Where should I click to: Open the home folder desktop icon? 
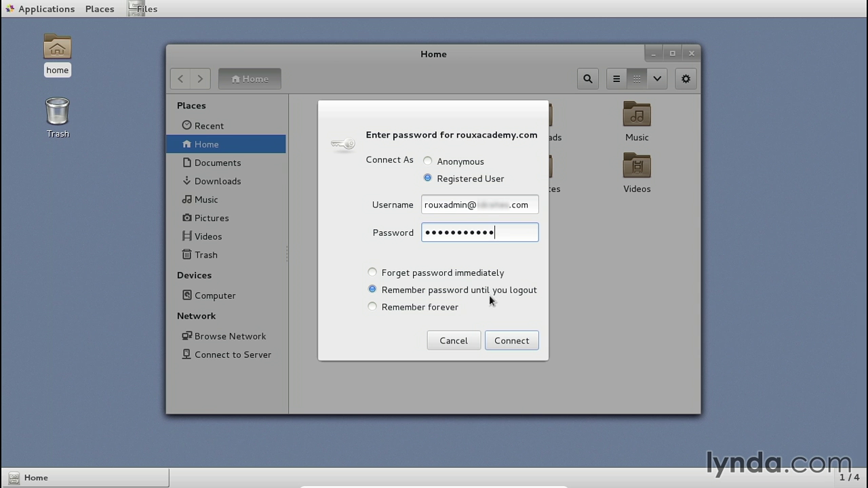[x=58, y=47]
